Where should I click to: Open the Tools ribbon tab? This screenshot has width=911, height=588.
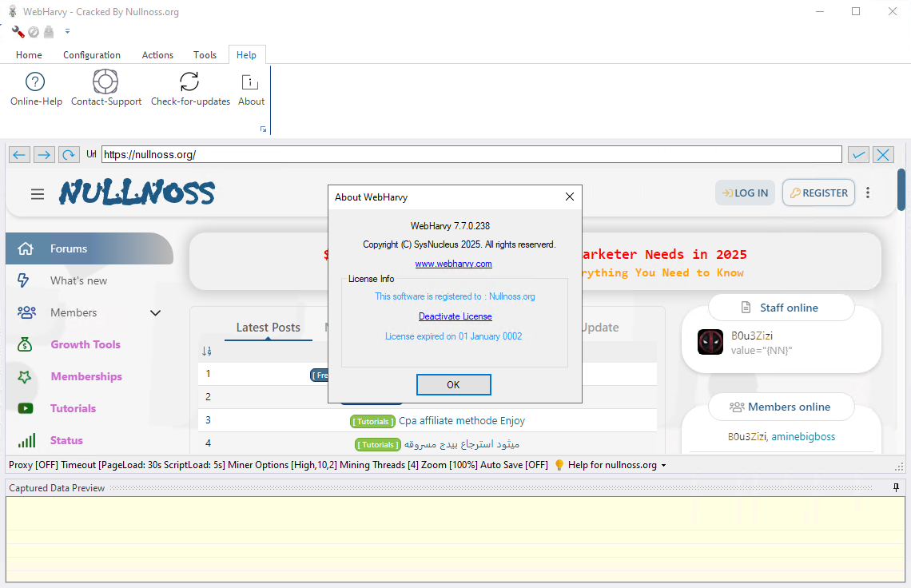(205, 54)
